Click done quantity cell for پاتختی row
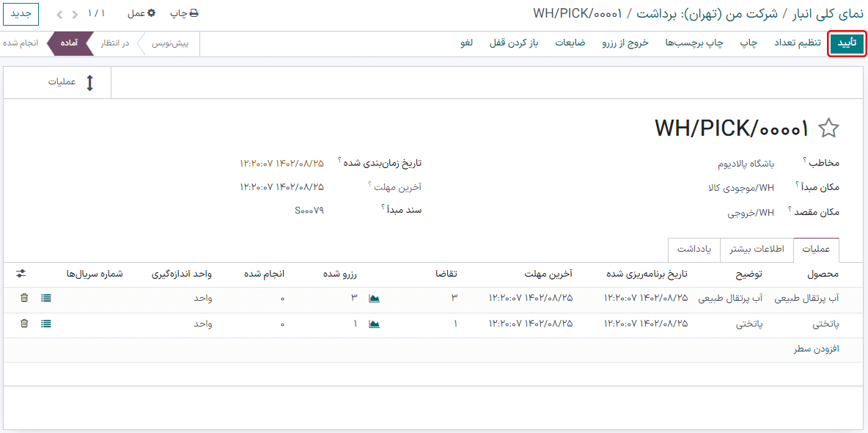Viewport: 868px width, 433px height. 282,324
